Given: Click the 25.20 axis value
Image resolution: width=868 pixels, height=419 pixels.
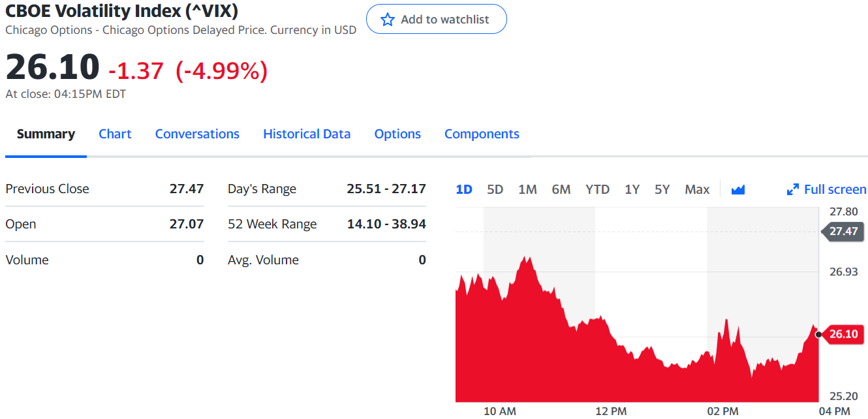Looking at the screenshot, I should pyautogui.click(x=843, y=396).
